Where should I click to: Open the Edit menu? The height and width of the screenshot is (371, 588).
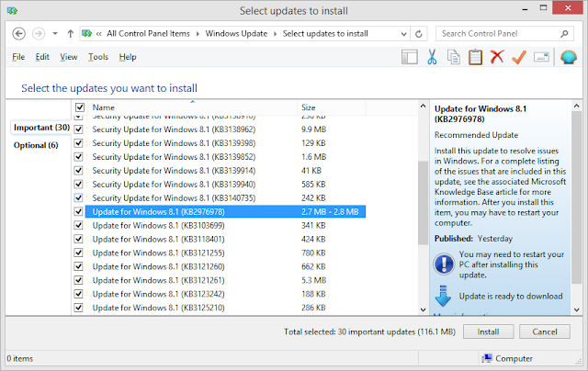tap(42, 57)
